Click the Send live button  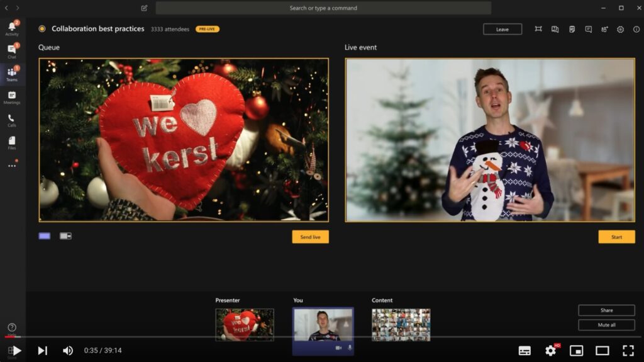click(x=310, y=237)
